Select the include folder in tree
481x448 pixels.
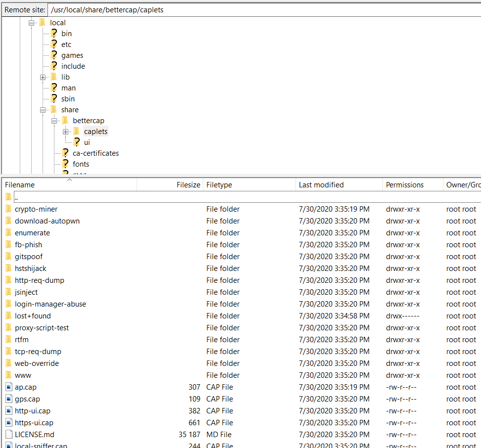pyautogui.click(x=73, y=66)
